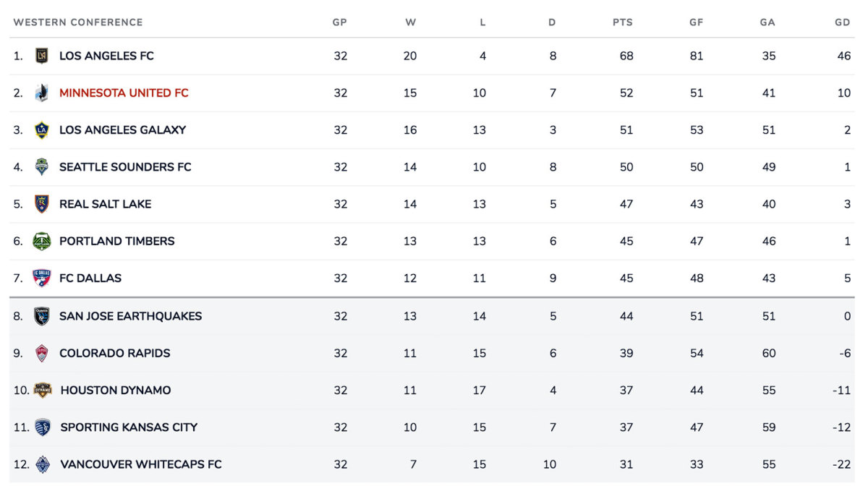The image size is (868, 494).
Task: Click the Minnesota United FC logo
Action: [x=42, y=93]
